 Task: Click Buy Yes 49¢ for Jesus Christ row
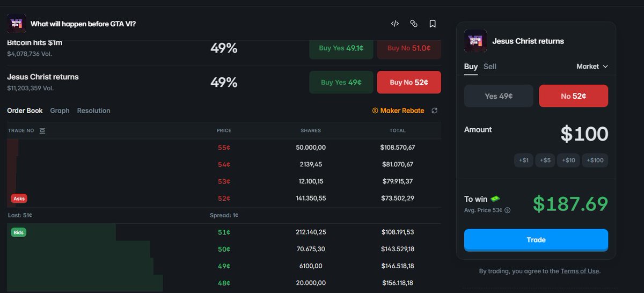[341, 82]
